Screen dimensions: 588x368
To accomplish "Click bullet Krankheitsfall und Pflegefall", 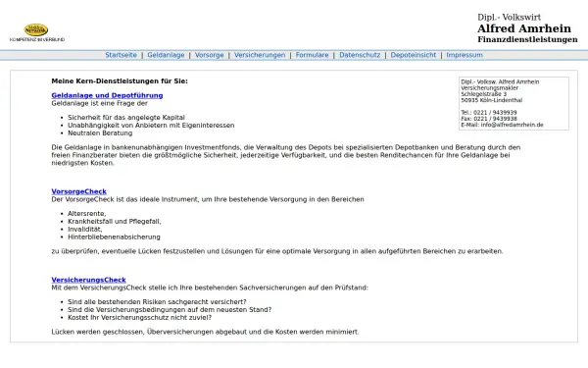I will point(114,222).
